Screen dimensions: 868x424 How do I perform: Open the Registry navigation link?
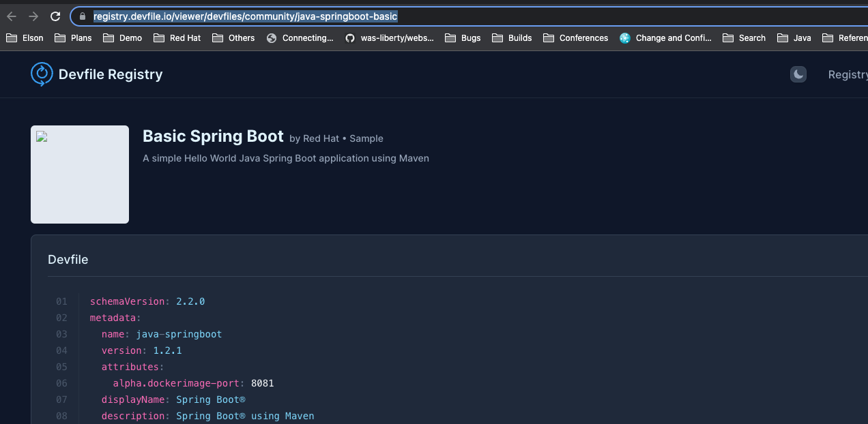click(x=848, y=74)
